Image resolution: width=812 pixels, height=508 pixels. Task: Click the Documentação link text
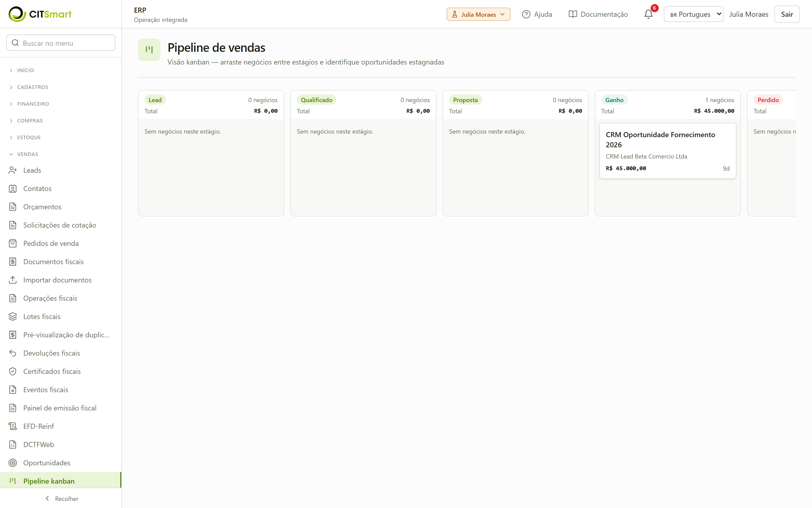click(604, 14)
